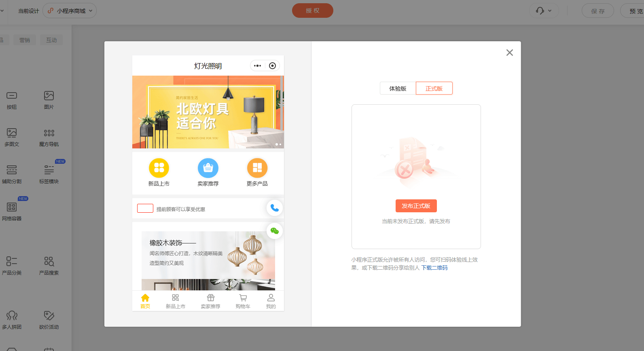
Task: Go to 新品上市 bottom nav tab
Action: (x=176, y=301)
